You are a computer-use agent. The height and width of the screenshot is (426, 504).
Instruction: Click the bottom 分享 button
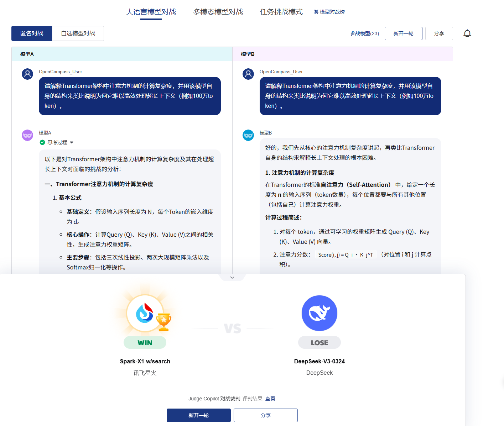(x=266, y=415)
